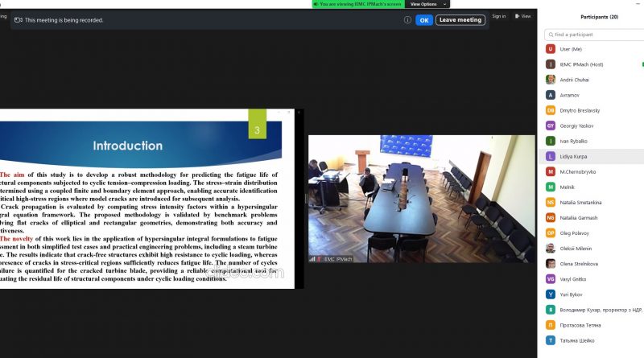The image size is (644, 358).
Task: Click the recording camera icon in notification
Action: pos(18,20)
